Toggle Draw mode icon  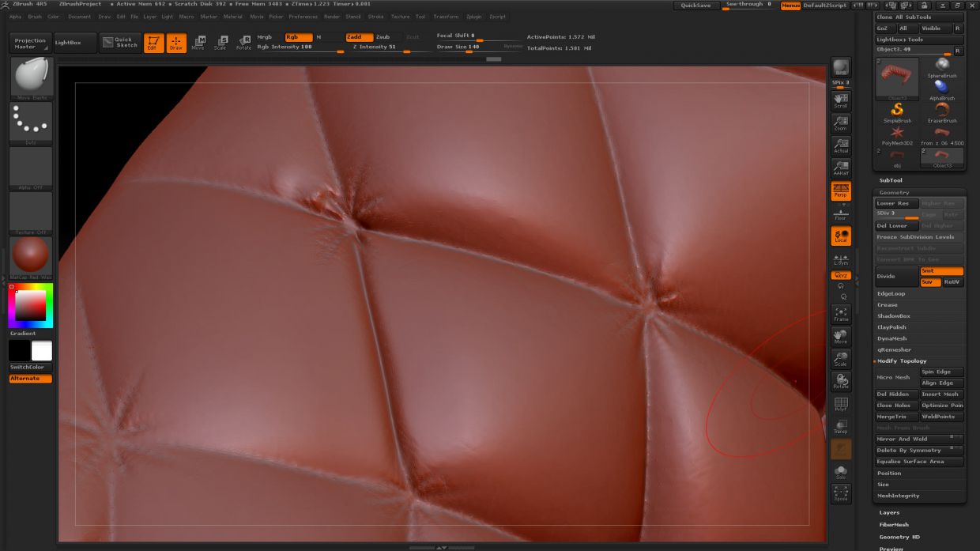(176, 43)
